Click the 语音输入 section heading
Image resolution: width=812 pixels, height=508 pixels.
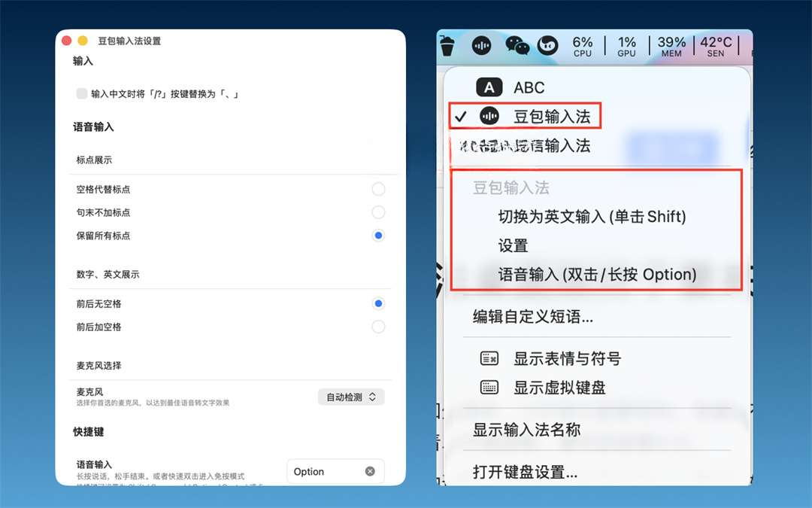[93, 127]
